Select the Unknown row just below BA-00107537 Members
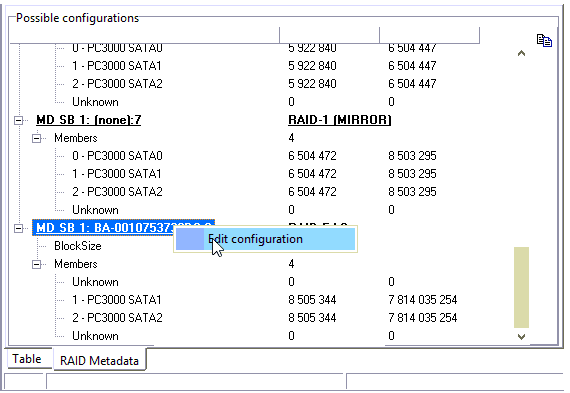Image resolution: width=570 pixels, height=393 pixels. click(95, 282)
